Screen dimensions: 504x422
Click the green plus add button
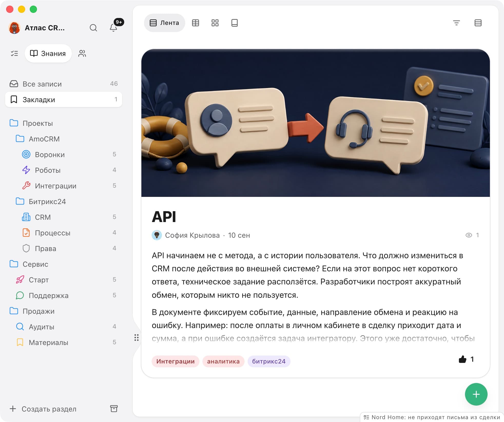tap(476, 394)
